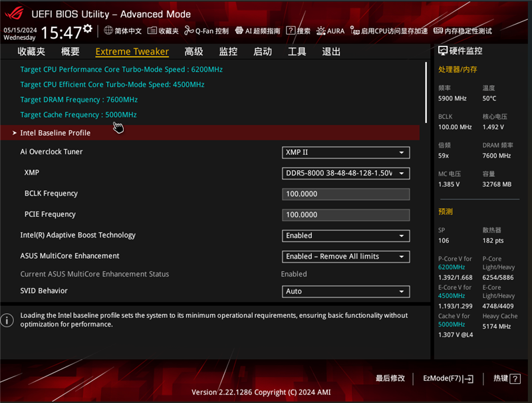This screenshot has height=403, width=532.
Task: Click Target Cache Frequency : 5000MHz text
Action: [x=78, y=114]
